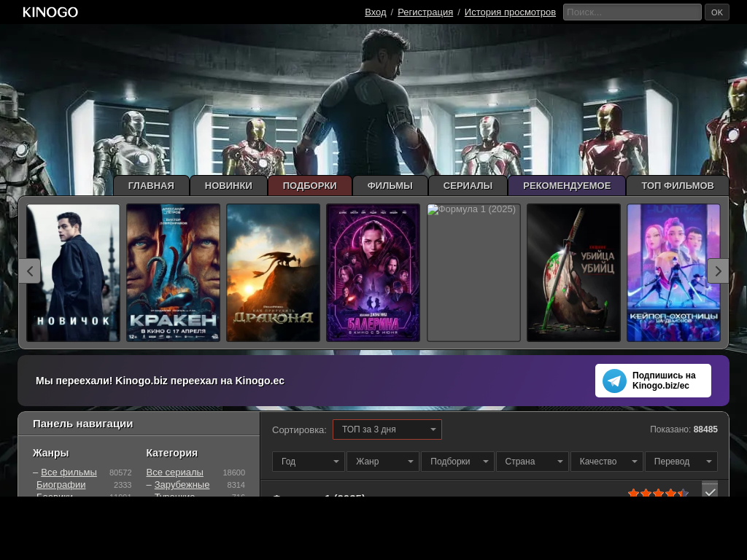Screen dimensions: 747x560
Task: Open История просмотров link
Action: (x=510, y=12)
